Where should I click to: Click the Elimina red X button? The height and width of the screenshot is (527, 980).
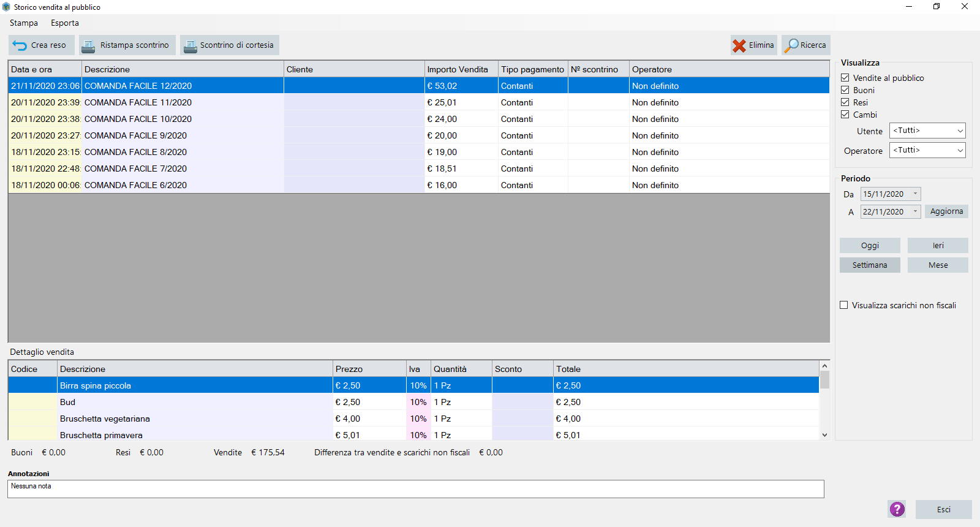754,45
